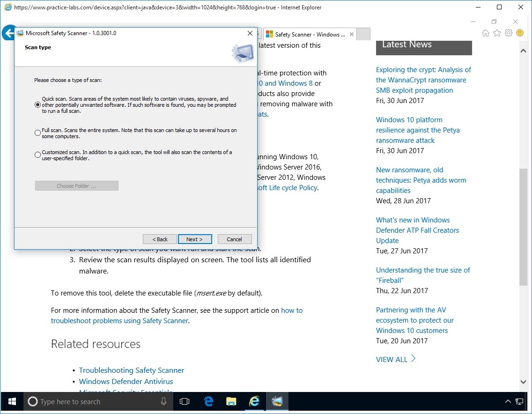Cancel the Safety Scanner wizard
The width and height of the screenshot is (532, 414).
point(235,239)
